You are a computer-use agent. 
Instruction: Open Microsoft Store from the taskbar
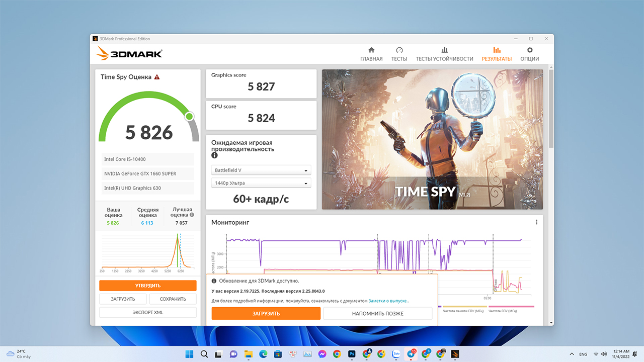coord(277,354)
